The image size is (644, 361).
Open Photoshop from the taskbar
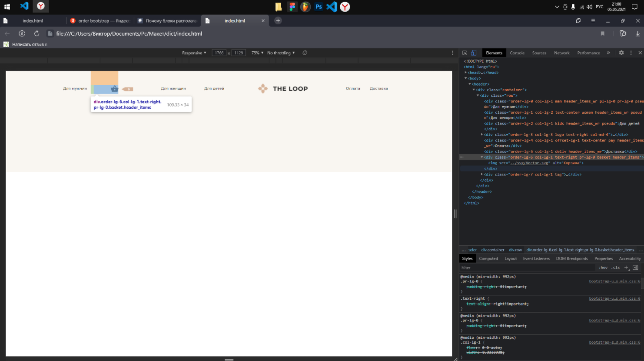(x=319, y=7)
